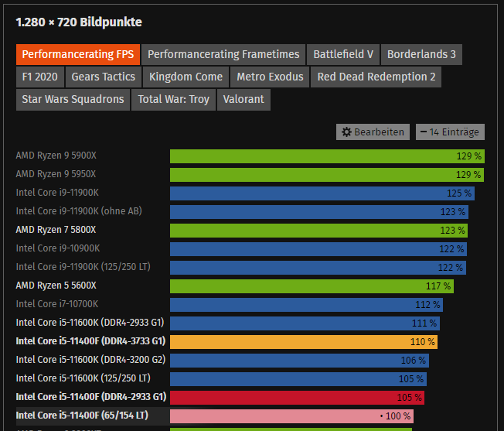This screenshot has width=504, height=431.
Task: Switch to Performancerating Frametimes tab
Action: (223, 54)
